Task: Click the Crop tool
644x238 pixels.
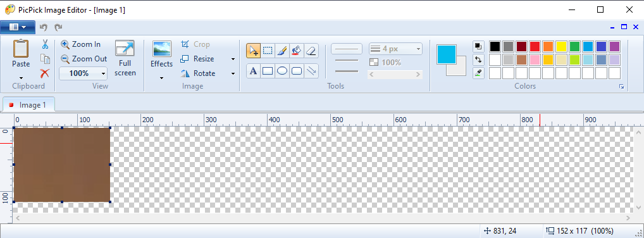Action: point(195,44)
